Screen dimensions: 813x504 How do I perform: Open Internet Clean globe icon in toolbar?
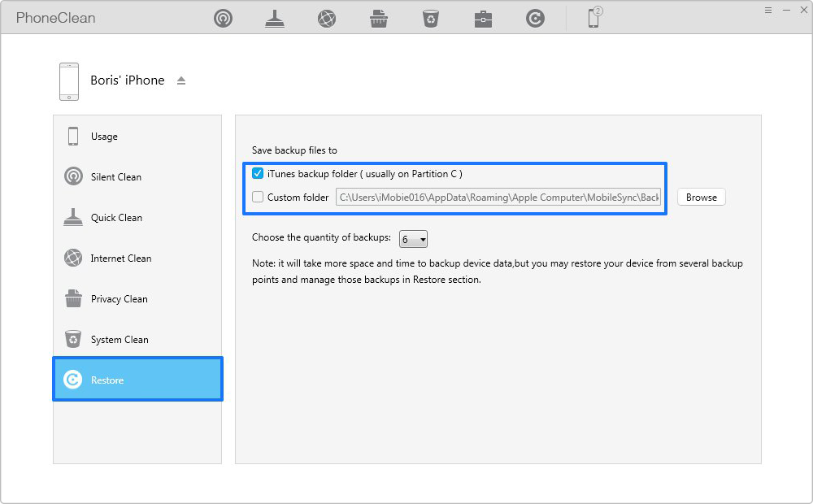pyautogui.click(x=327, y=19)
